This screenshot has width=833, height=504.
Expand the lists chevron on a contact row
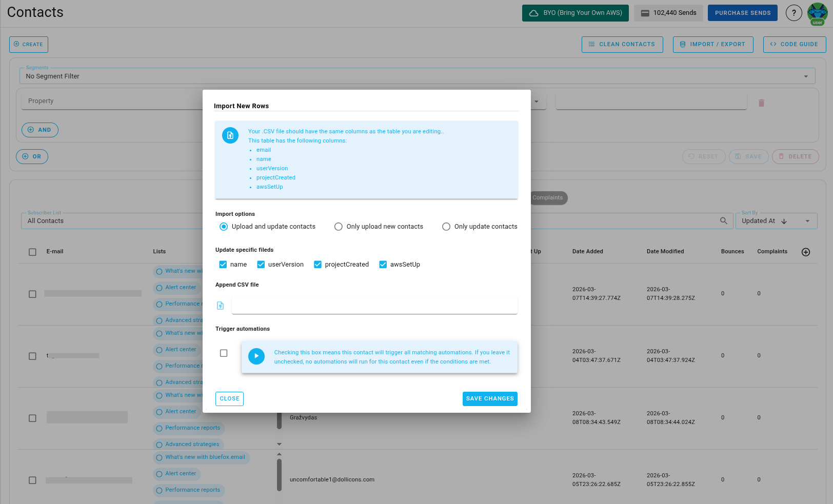[x=279, y=444]
